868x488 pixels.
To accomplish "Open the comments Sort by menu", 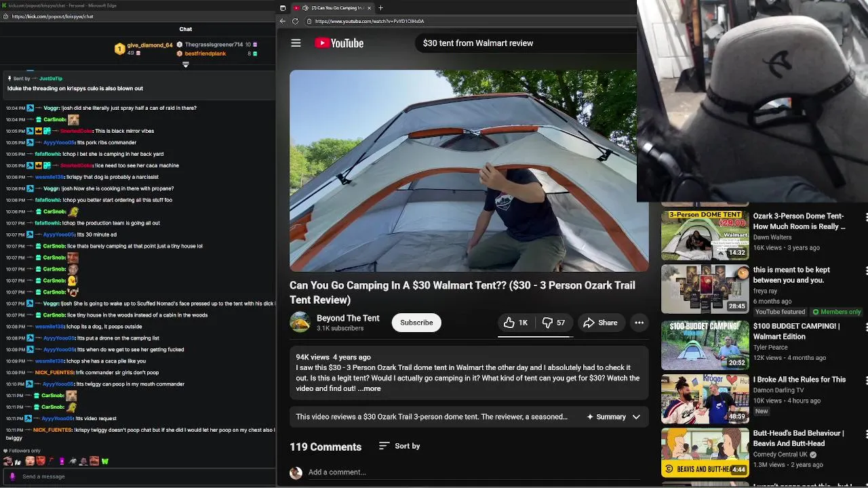I will [x=399, y=446].
